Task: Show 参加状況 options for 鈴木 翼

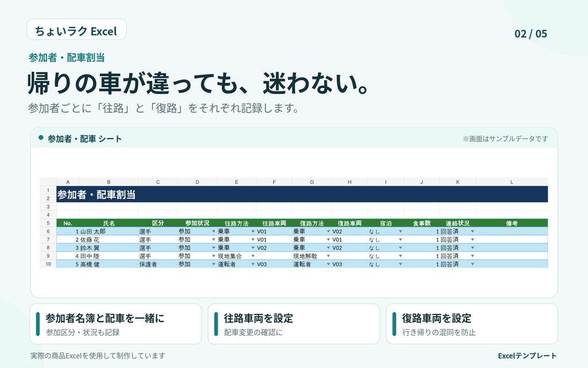Action: pos(214,248)
